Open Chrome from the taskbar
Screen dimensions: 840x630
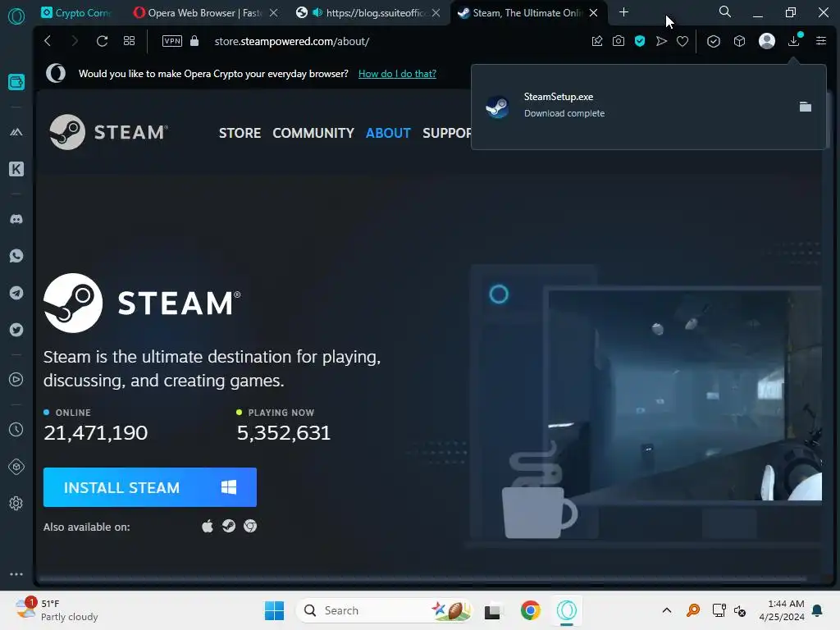pyautogui.click(x=531, y=610)
